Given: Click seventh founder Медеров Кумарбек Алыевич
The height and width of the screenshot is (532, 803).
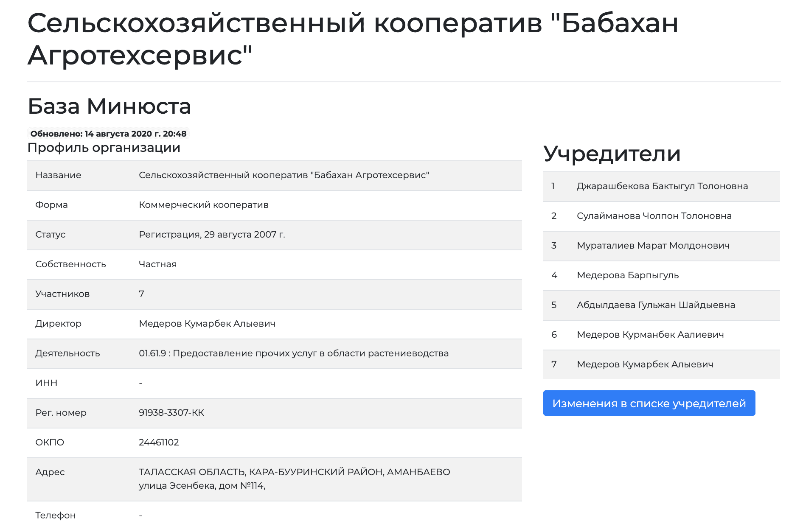Looking at the screenshot, I should 645,364.
